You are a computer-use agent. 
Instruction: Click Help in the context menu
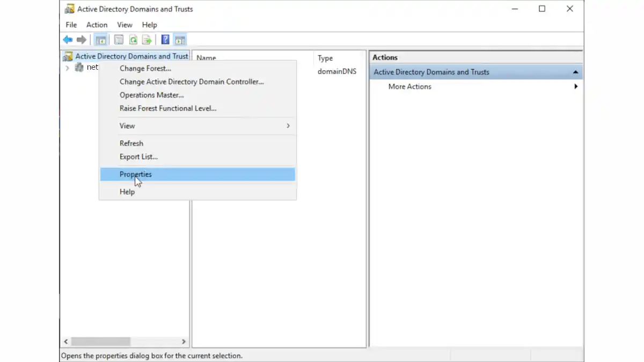(197, 191)
